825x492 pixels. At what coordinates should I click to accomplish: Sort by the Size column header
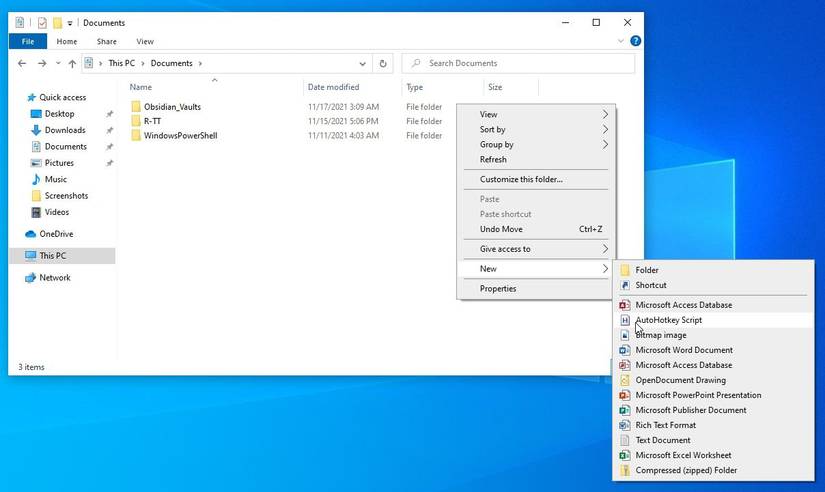tap(511, 87)
